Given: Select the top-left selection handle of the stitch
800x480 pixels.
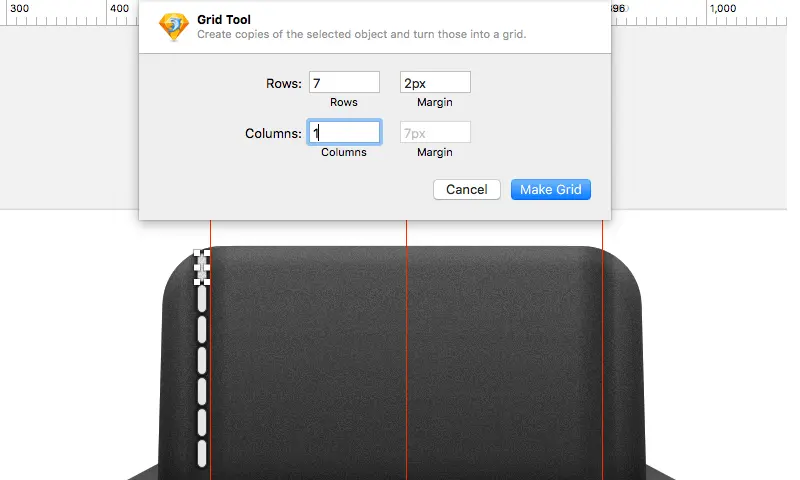Looking at the screenshot, I should point(197,252).
